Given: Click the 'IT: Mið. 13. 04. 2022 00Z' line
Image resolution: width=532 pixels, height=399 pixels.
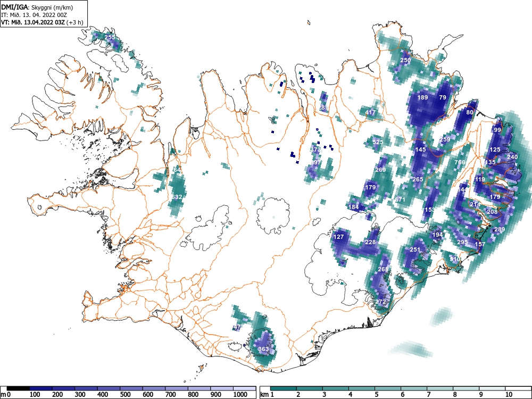Looking at the screenshot, I should [x=34, y=15].
